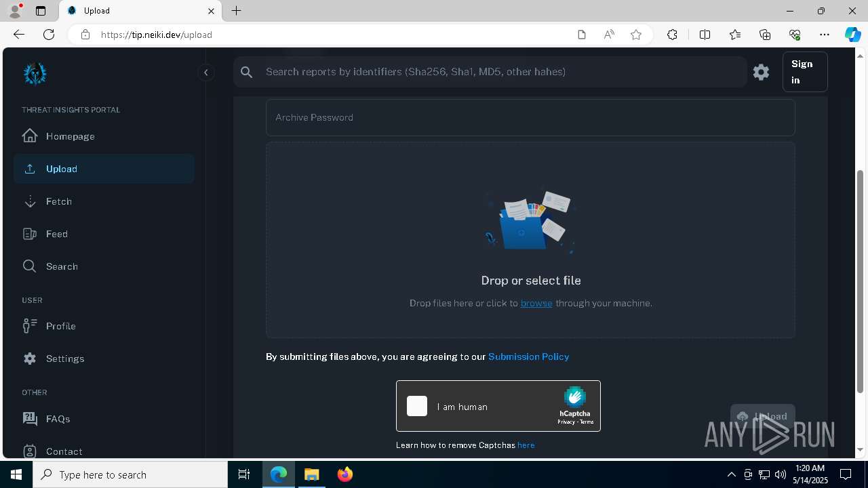
Task: View site information lock icon
Action: coord(85,35)
